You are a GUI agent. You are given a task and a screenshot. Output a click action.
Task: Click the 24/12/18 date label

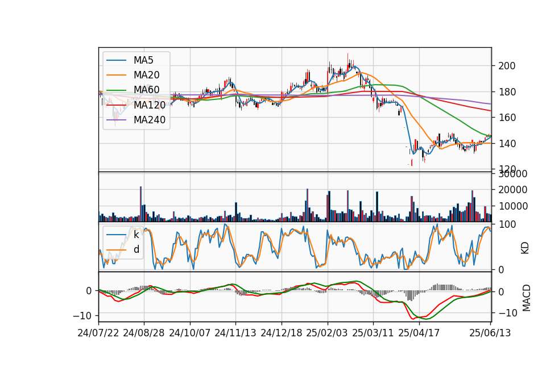click(x=282, y=333)
